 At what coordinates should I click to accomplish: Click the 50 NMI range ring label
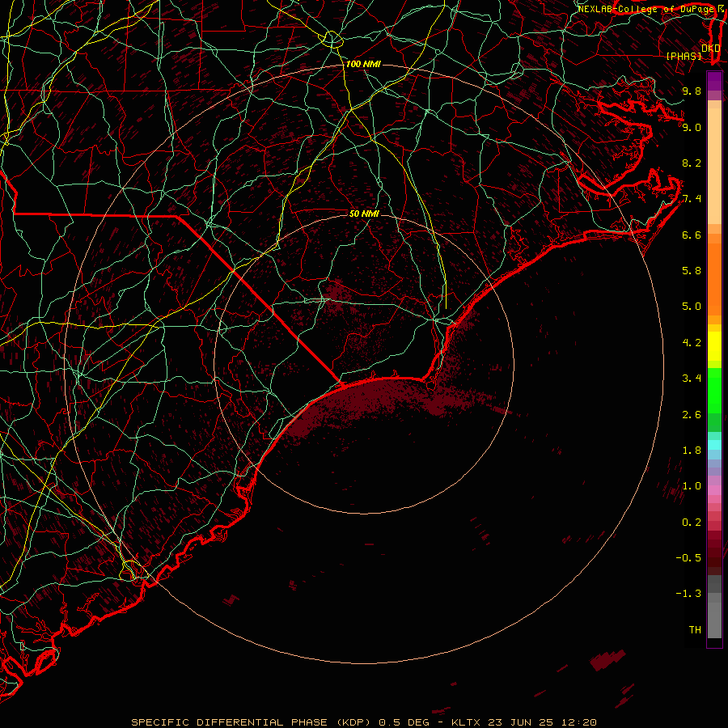click(364, 214)
